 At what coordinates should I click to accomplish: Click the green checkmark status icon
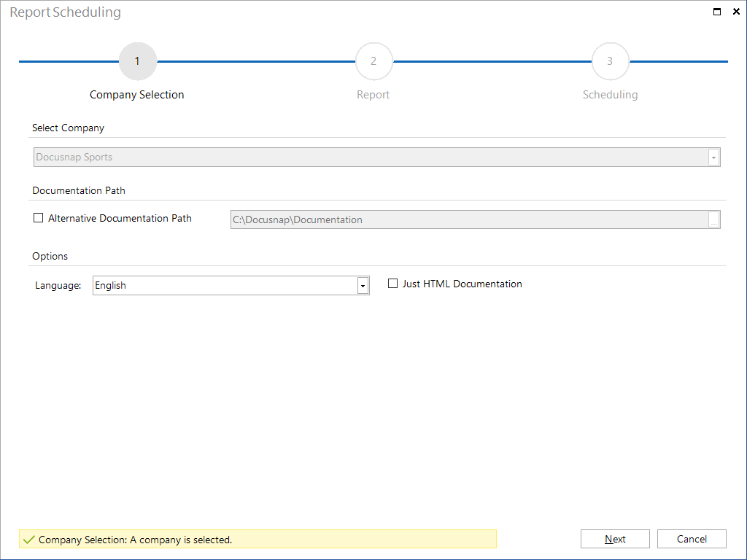coord(28,540)
